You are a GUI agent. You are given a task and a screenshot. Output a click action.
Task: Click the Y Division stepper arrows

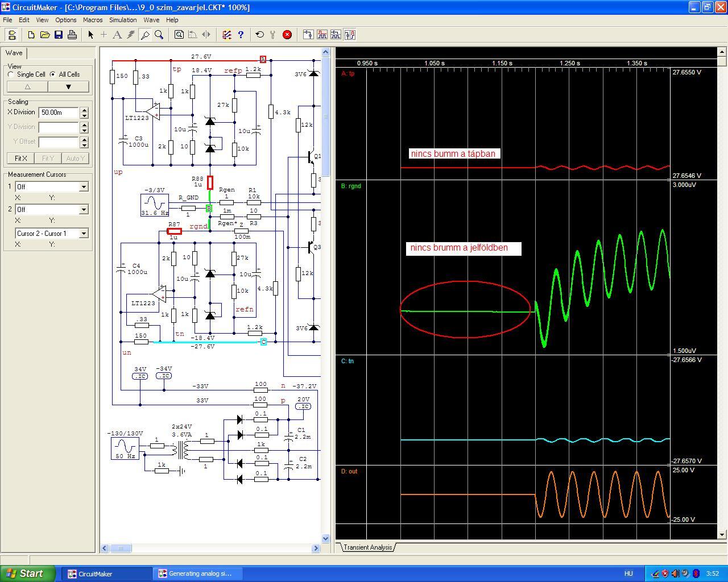point(84,127)
